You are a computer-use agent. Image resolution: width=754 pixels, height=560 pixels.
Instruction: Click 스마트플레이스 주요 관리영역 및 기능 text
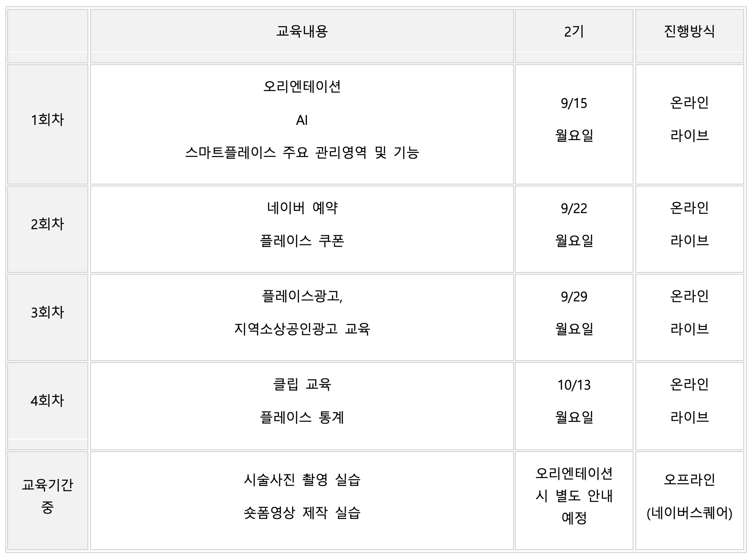click(302, 153)
